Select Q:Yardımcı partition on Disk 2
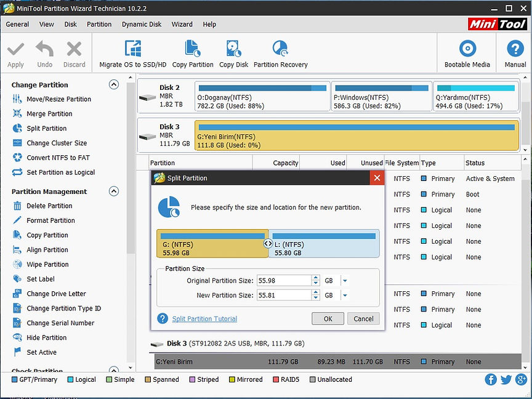532x399 pixels. click(x=476, y=96)
